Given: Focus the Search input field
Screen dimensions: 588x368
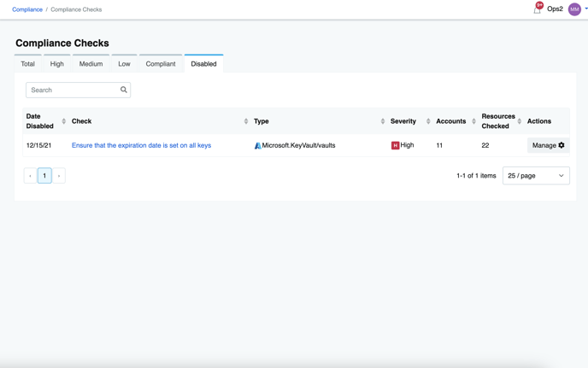Looking at the screenshot, I should click(x=78, y=90).
